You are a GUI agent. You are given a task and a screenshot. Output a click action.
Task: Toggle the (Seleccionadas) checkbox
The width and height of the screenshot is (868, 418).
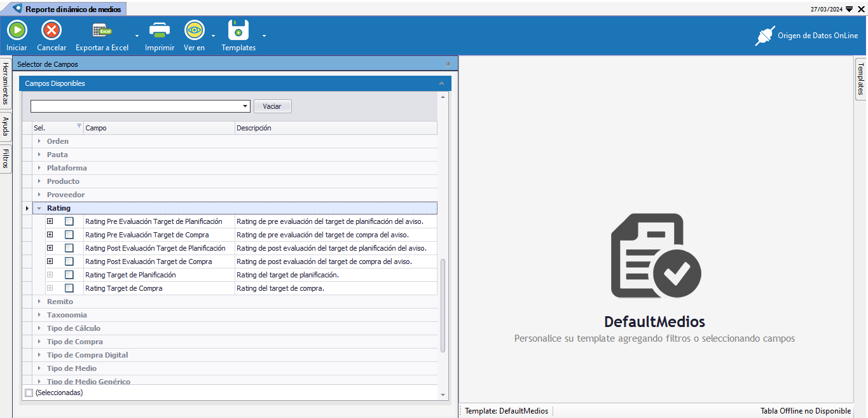(29, 393)
